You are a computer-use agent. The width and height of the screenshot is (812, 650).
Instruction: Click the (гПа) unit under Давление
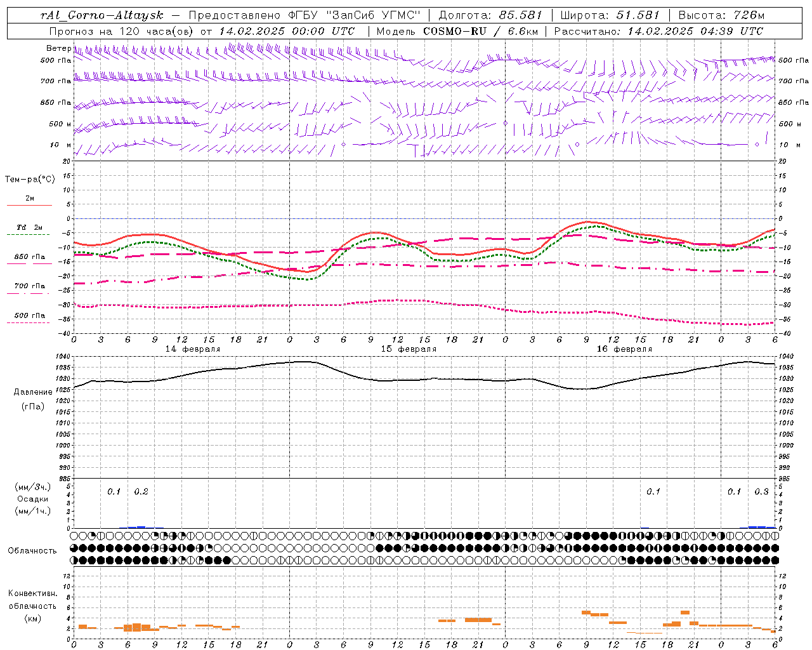(33, 406)
